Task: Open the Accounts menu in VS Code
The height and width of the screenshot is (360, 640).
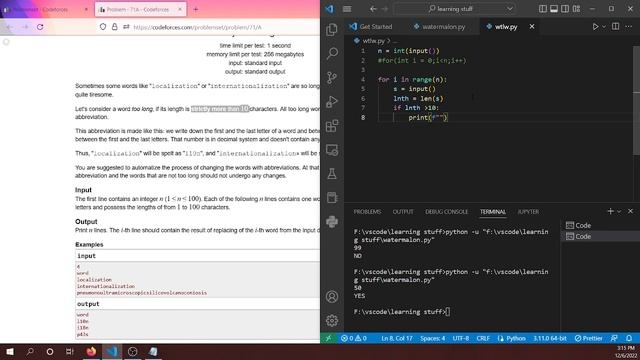Action: pos(332,296)
